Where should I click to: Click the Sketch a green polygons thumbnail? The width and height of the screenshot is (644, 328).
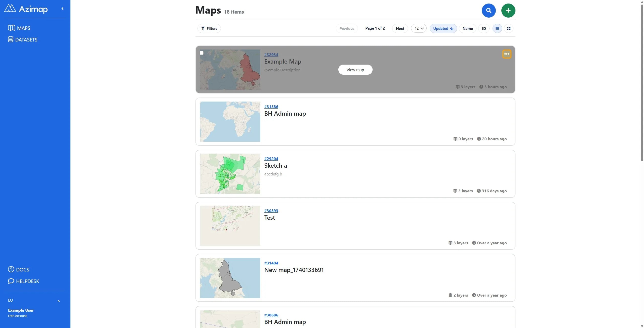[x=230, y=174]
